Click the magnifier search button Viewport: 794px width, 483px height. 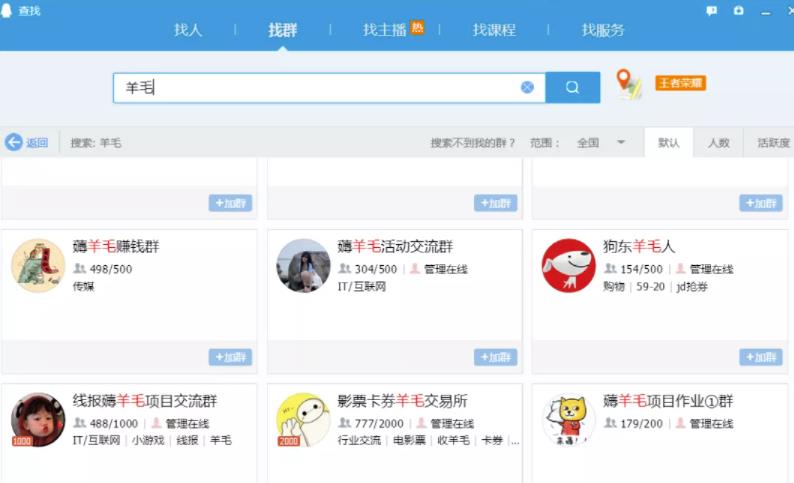coord(572,87)
